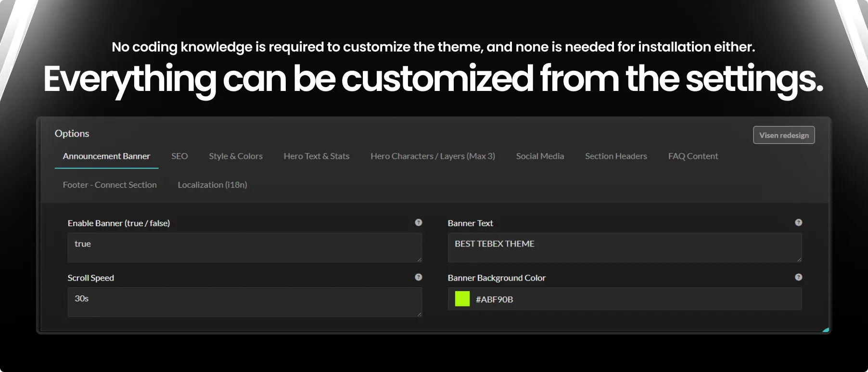
Task: Select the FAQ Content tab
Action: pos(693,156)
